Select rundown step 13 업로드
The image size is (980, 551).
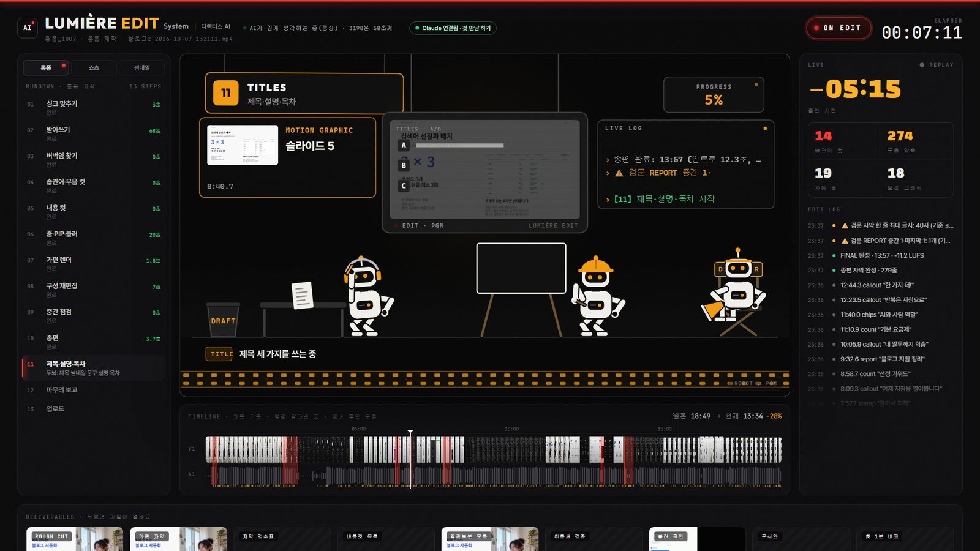[94, 409]
